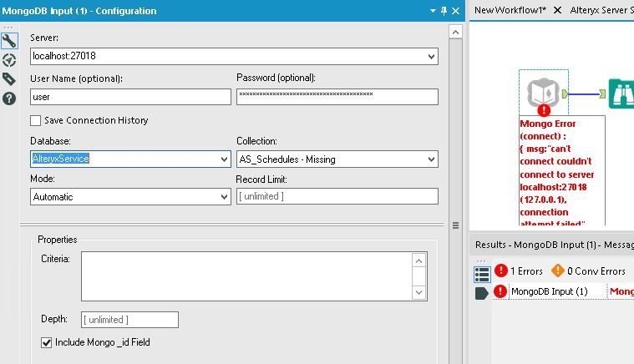The width and height of the screenshot is (634, 364).
Task: Switch to the messages list view icon
Action: pos(482,275)
